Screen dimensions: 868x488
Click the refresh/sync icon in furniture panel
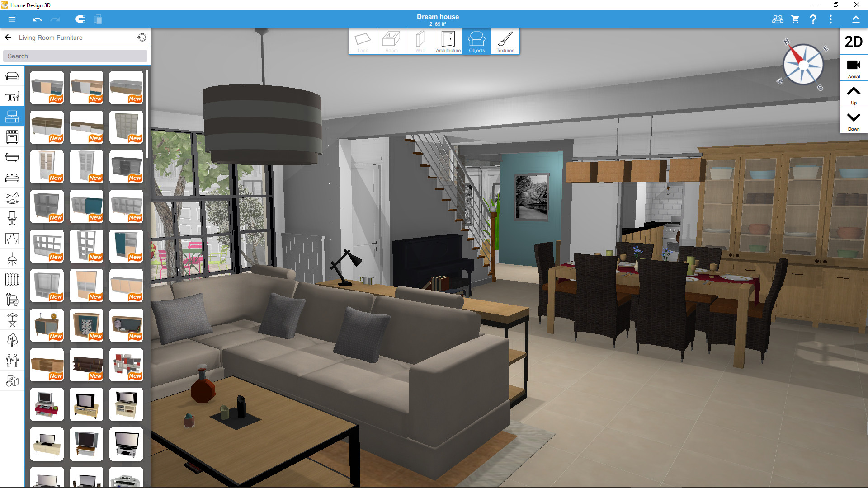142,37
